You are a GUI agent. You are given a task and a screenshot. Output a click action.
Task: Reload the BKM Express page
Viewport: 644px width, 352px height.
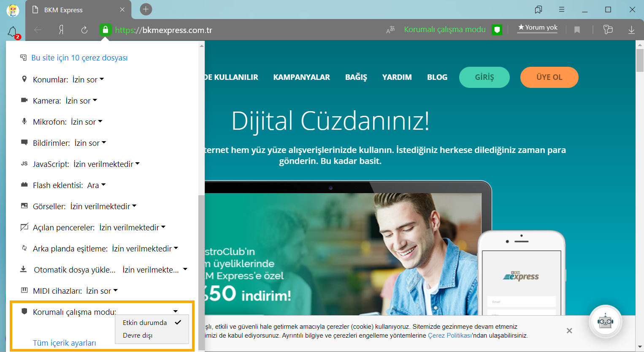click(84, 30)
